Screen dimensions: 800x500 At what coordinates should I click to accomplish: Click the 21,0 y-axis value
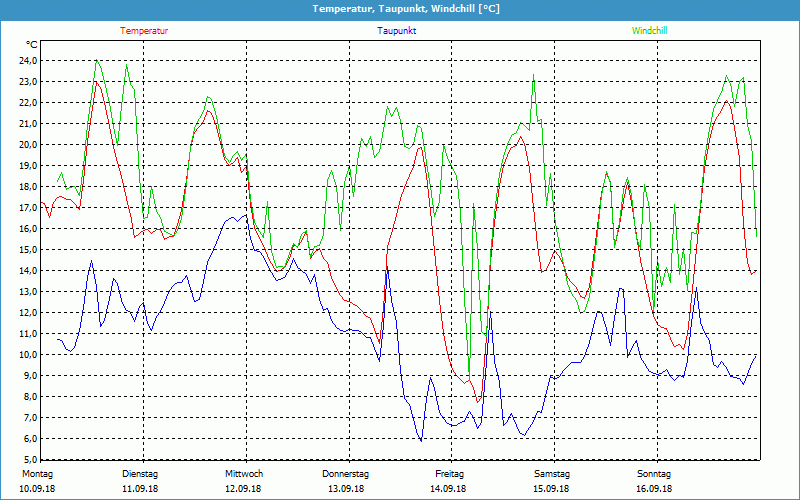29,123
